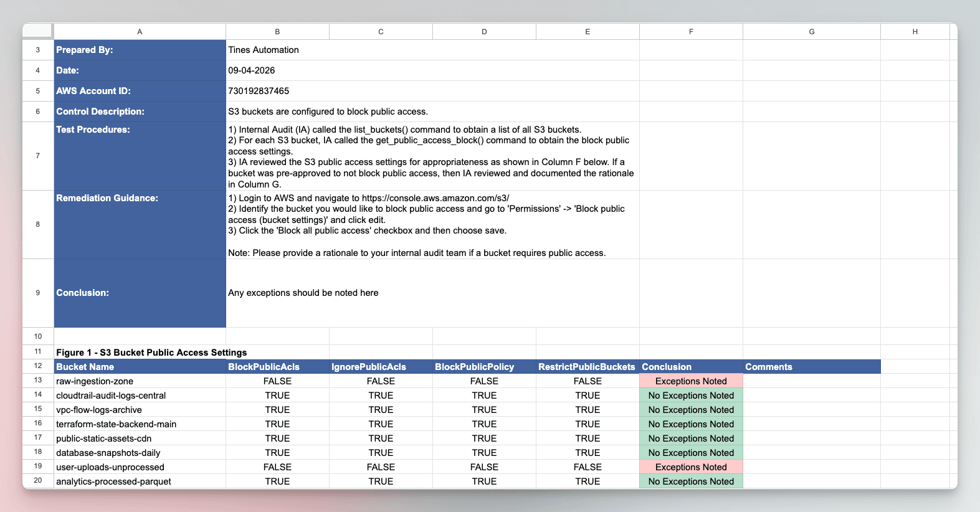The width and height of the screenshot is (980, 512).
Task: Click the select-all corner cell
Action: click(x=38, y=31)
